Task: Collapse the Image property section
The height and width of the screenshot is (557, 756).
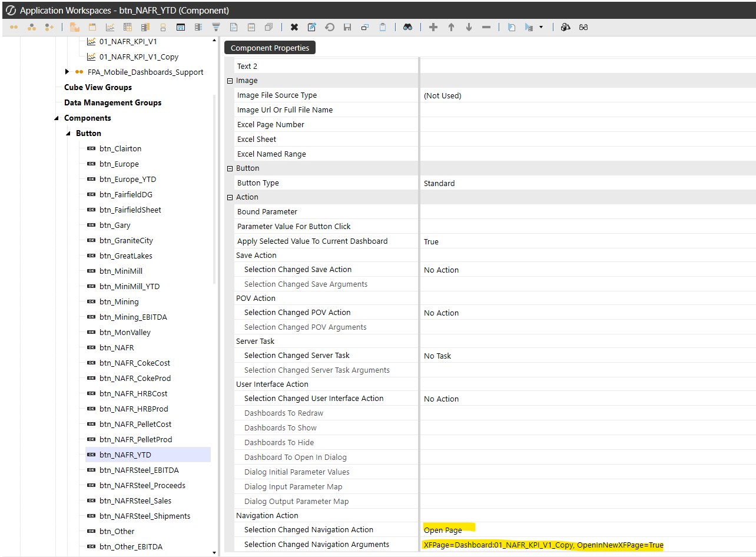Action: tap(230, 81)
